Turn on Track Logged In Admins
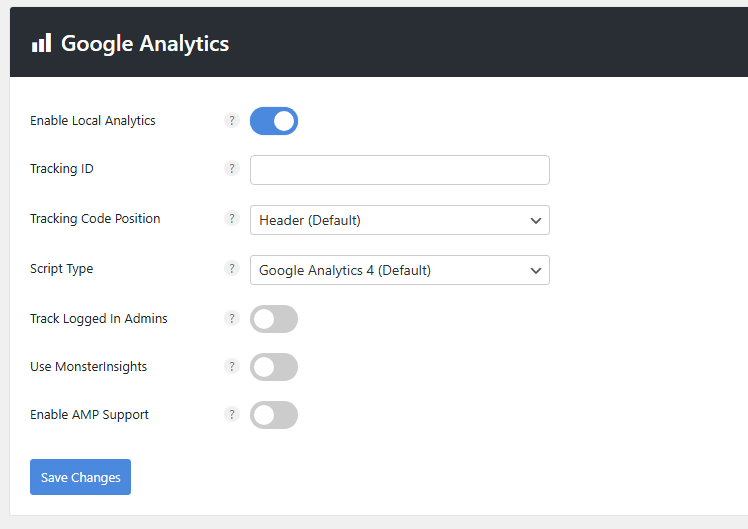Screen dimensions: 748x529 point(274,319)
